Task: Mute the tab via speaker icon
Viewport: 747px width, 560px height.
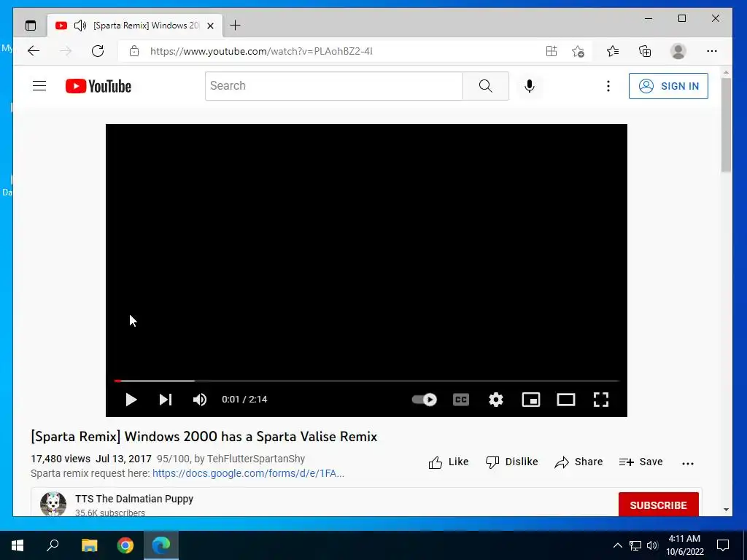Action: pyautogui.click(x=80, y=26)
